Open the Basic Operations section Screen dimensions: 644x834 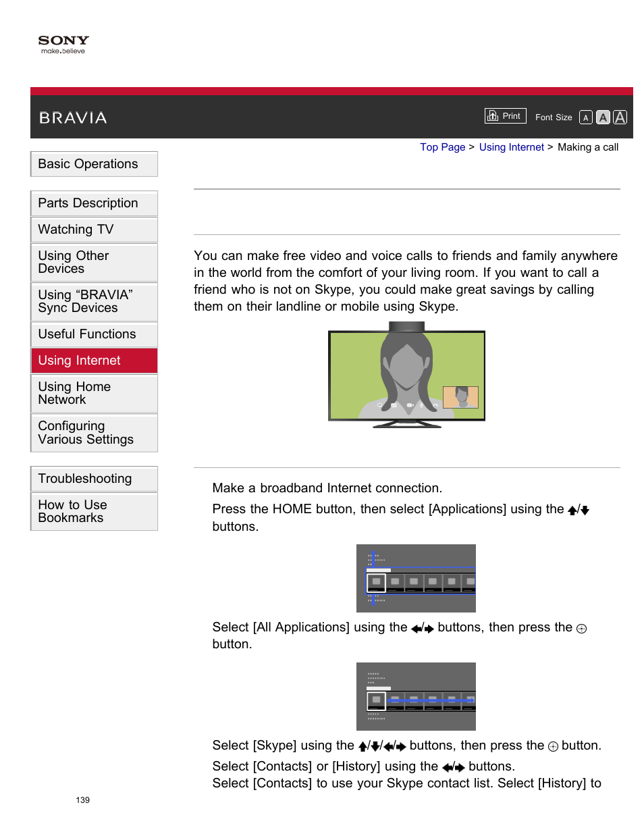point(95,164)
